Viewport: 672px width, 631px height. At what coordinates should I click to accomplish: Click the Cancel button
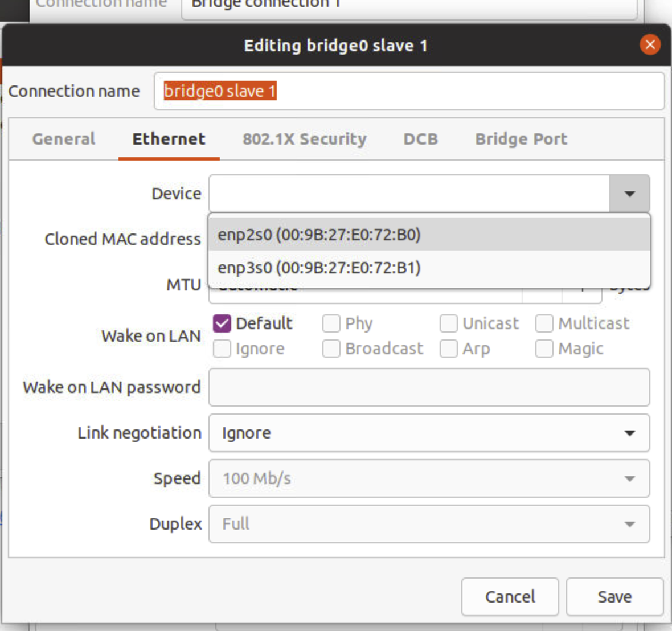(510, 596)
